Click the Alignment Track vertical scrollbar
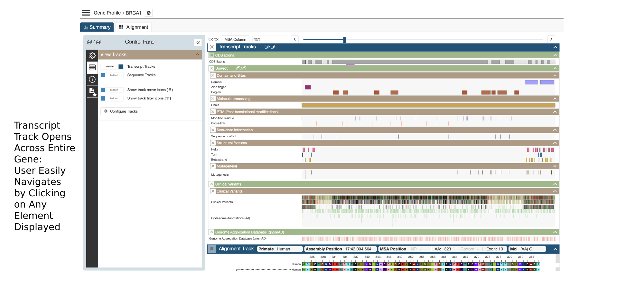The height and width of the screenshot is (282, 644). click(x=557, y=262)
